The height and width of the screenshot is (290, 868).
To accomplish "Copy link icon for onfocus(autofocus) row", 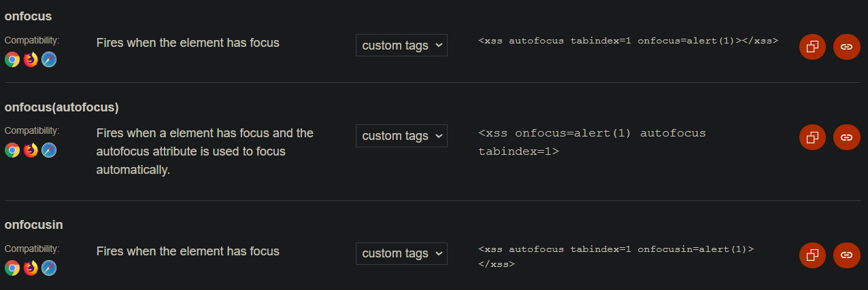I will (846, 137).
